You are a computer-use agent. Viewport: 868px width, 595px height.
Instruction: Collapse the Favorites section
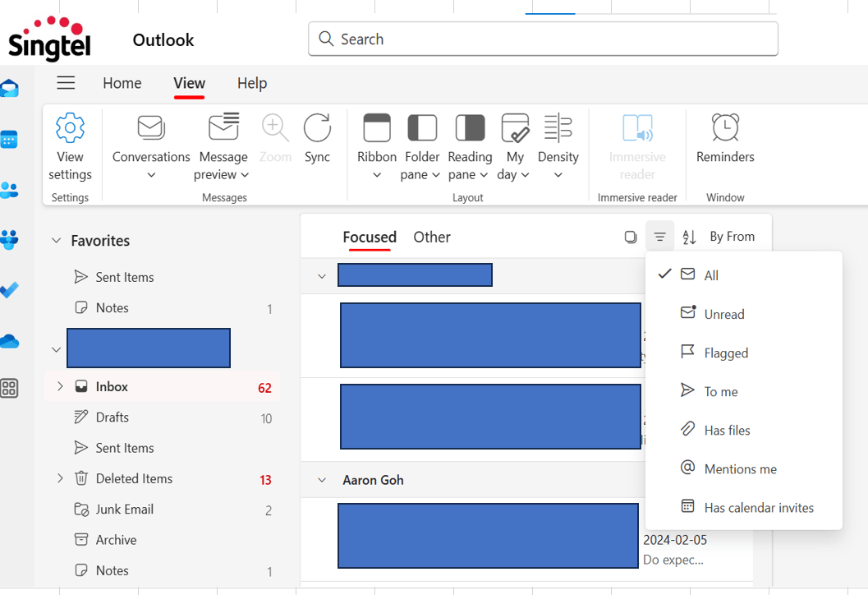[56, 241]
